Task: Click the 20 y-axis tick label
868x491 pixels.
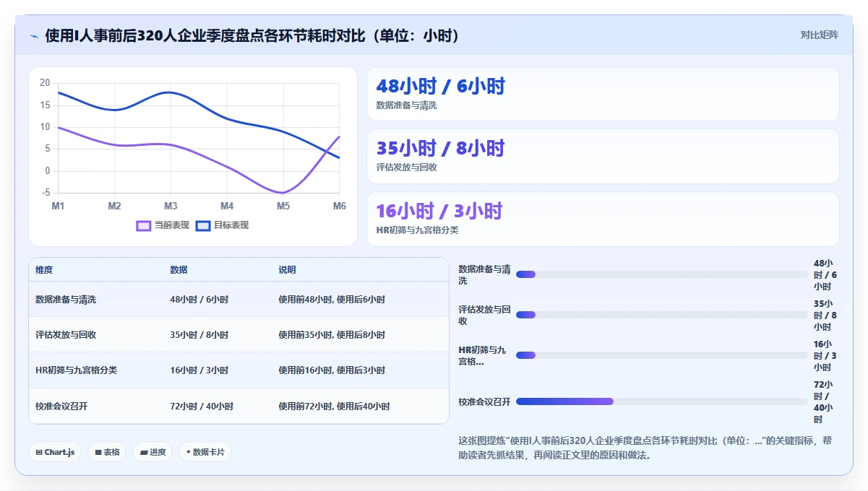Action: (45, 83)
